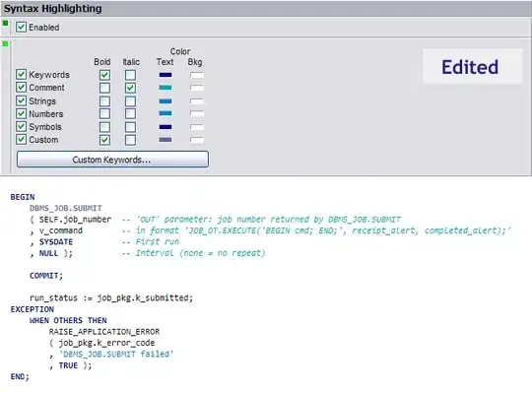This screenshot has width=532, height=393.
Task: Pick the Keywords text color swatch
Action: (166, 75)
